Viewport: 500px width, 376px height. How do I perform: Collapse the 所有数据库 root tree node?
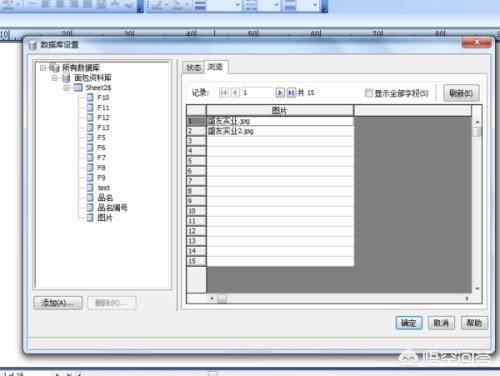click(43, 68)
